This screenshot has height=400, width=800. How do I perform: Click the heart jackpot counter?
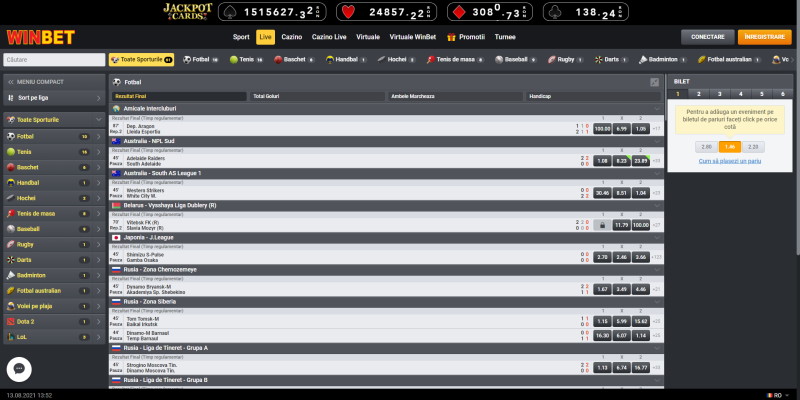click(386, 12)
